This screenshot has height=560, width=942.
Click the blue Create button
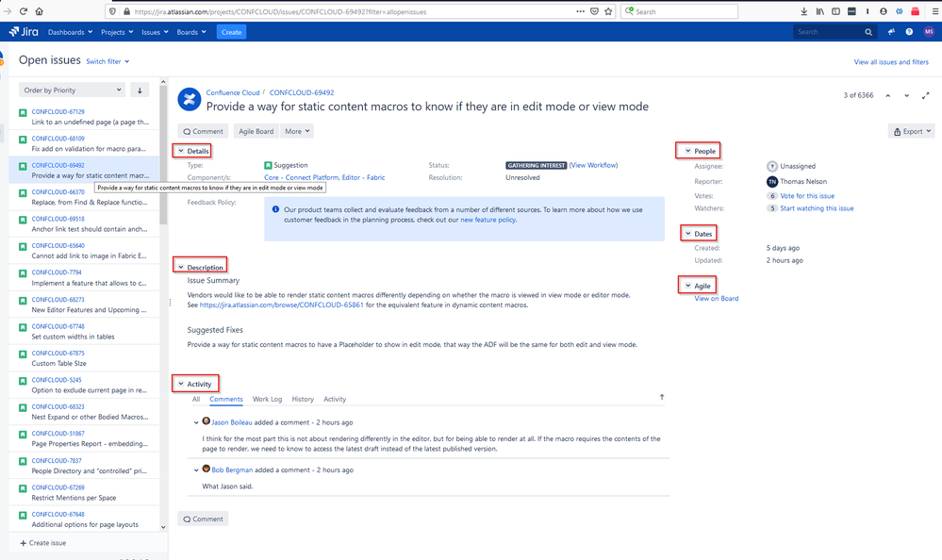[x=231, y=32]
